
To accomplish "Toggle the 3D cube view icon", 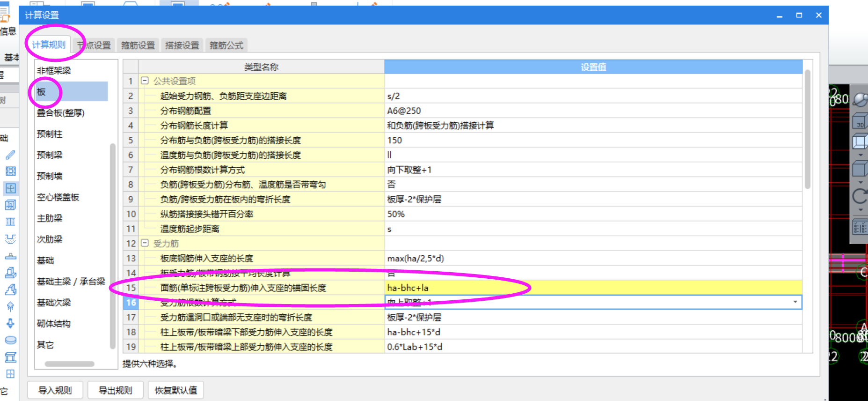I will (860, 121).
